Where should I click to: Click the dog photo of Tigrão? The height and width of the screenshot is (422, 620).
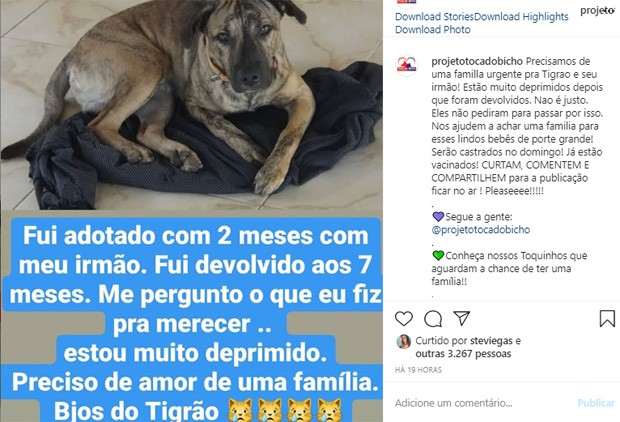click(x=191, y=105)
